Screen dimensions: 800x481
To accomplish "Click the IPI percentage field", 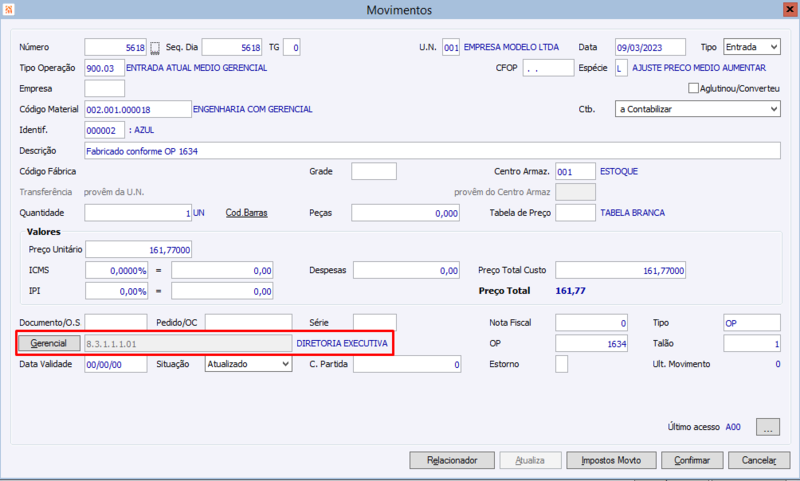I will (116, 291).
